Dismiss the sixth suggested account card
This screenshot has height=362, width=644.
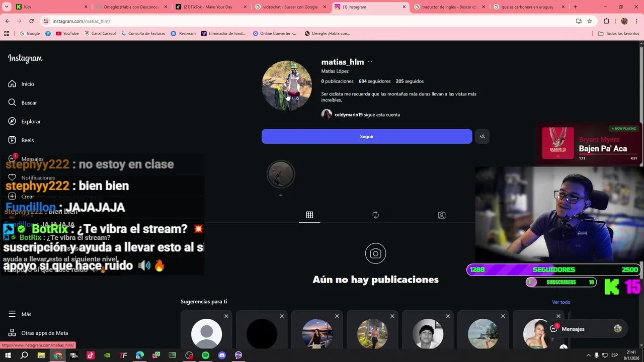(503, 316)
